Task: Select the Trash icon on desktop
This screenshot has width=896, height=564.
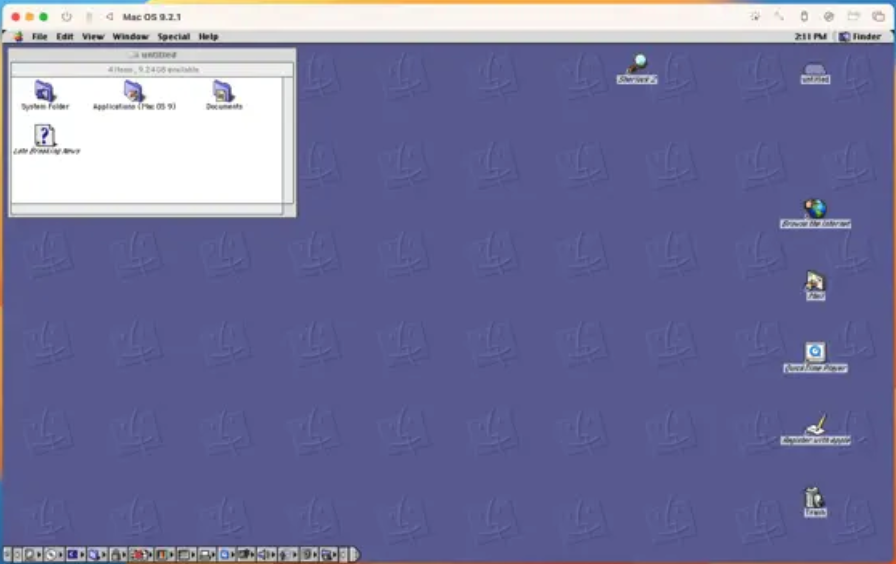Action: coord(814,497)
